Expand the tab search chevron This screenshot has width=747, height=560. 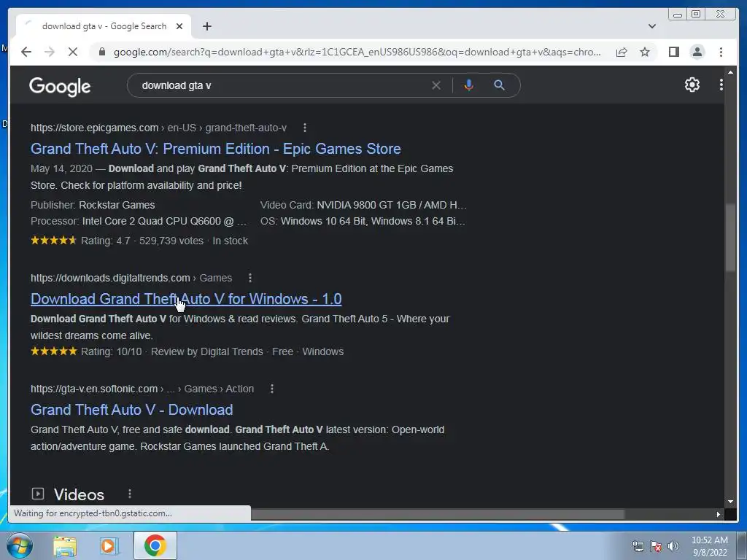[651, 26]
